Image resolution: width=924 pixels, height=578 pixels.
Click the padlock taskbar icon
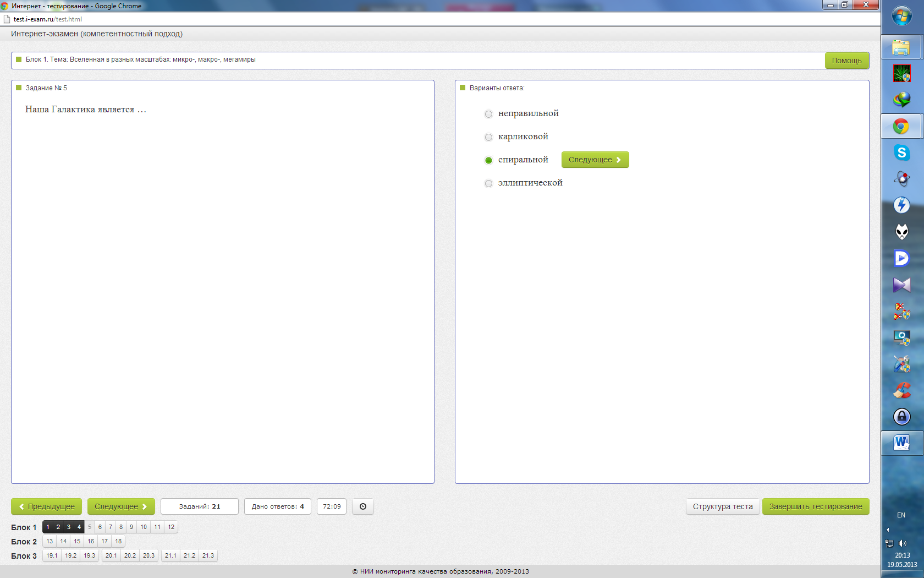901,417
